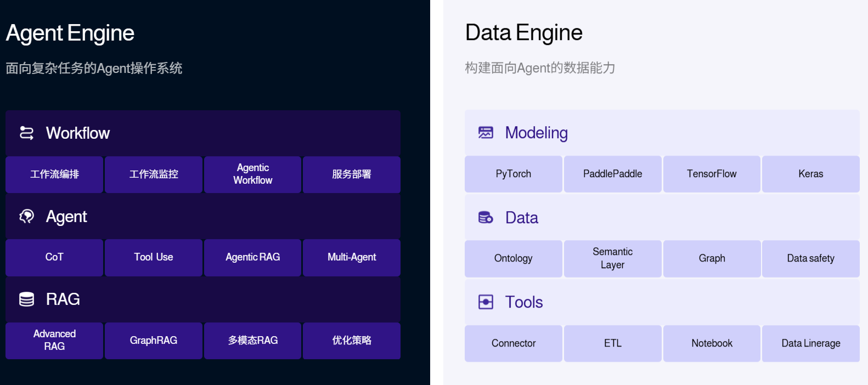Open the Semantic Layer tile

pos(612,258)
